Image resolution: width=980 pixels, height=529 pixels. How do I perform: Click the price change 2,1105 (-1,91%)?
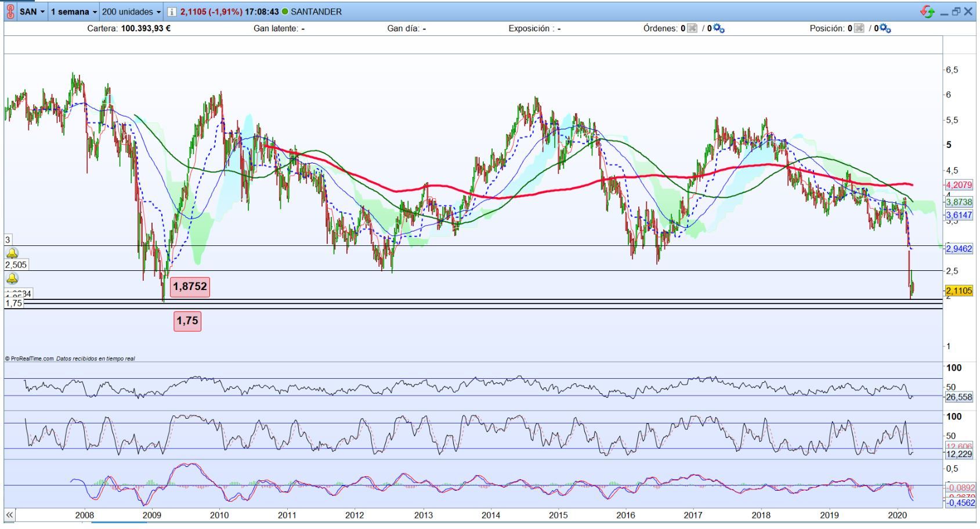tap(211, 12)
